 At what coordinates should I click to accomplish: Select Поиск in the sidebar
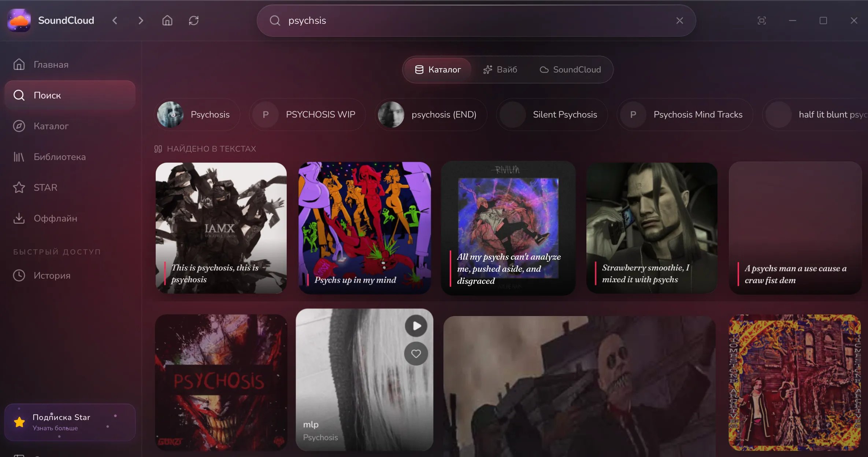(x=70, y=95)
